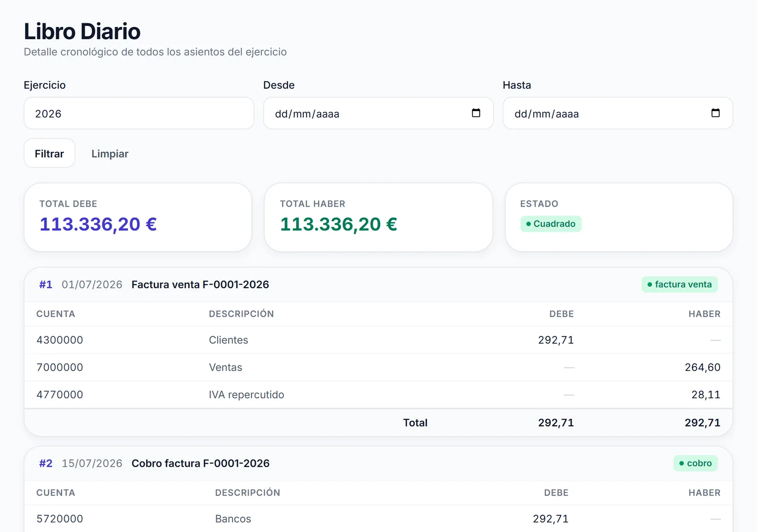This screenshot has height=532, width=757.
Task: Click account 7000000 Ventas row
Action: tap(378, 367)
